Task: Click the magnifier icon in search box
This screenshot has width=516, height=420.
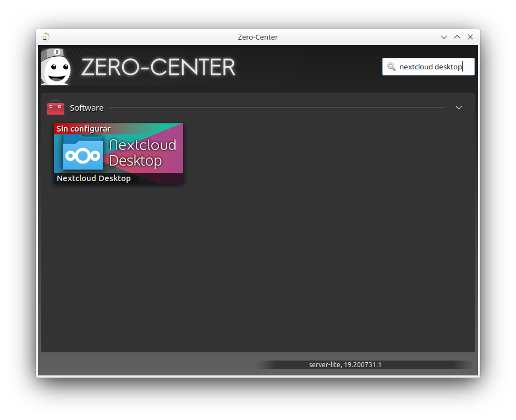Action: (x=392, y=67)
